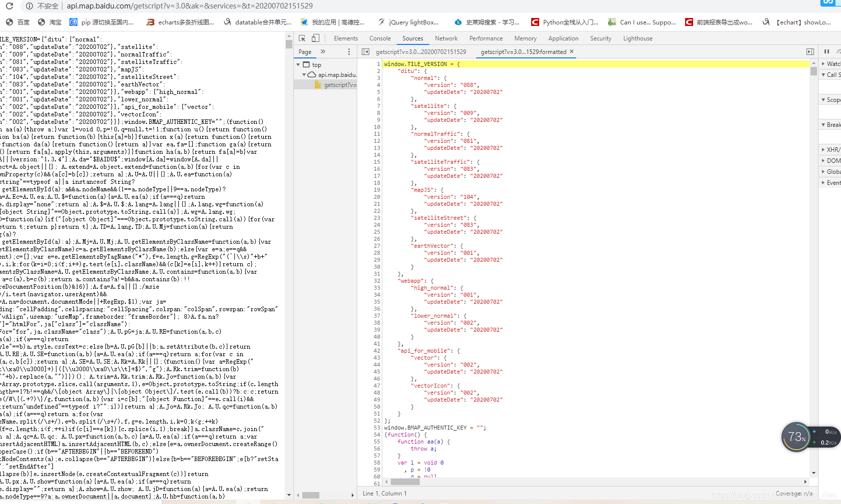Click the address bar URL field

click(x=190, y=6)
